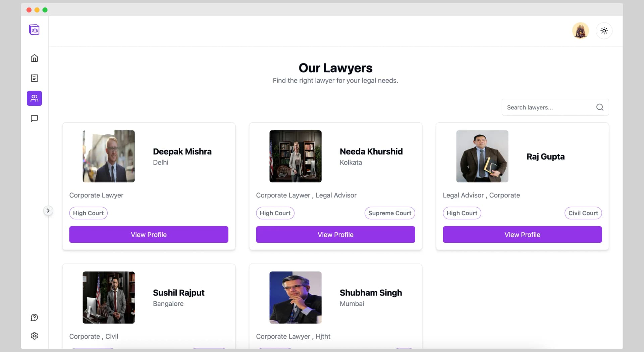The image size is (644, 352).
Task: Click the search magnifier icon
Action: 600,107
